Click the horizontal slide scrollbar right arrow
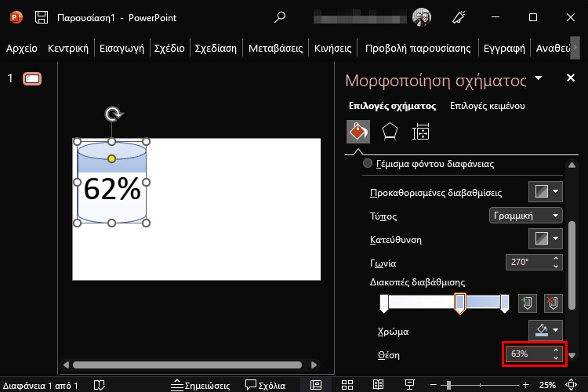Viewport: 588px width, 392px height. pyautogui.click(x=314, y=365)
